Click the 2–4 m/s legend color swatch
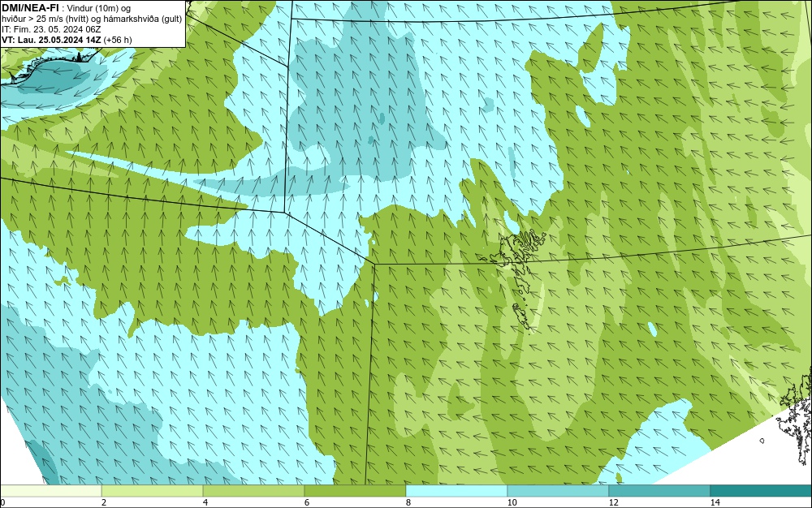The width and height of the screenshot is (812, 508). (153, 491)
